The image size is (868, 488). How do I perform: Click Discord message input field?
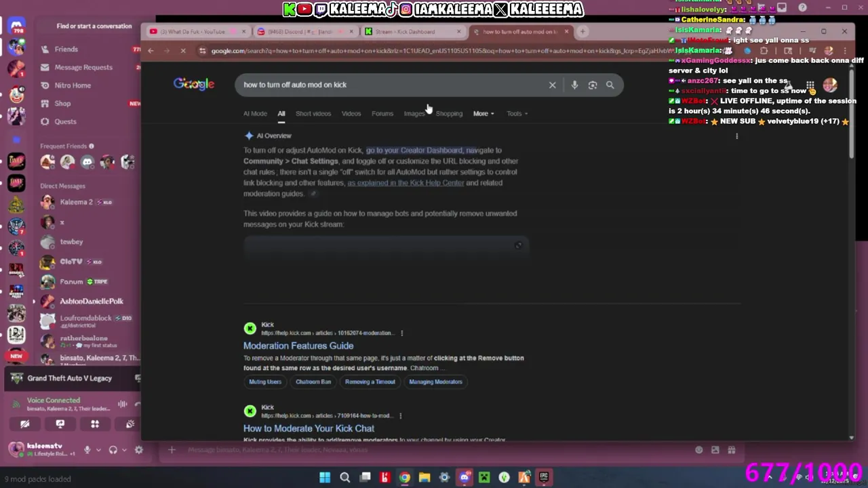pos(434,450)
